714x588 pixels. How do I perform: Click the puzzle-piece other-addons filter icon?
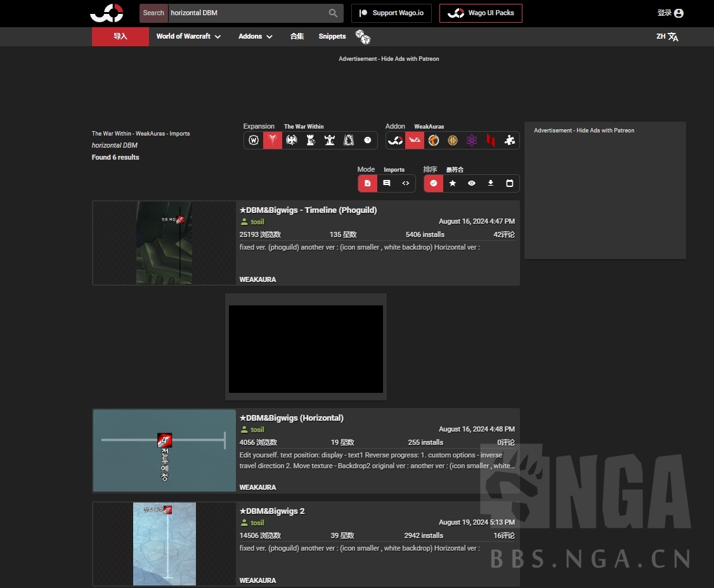[x=509, y=140]
